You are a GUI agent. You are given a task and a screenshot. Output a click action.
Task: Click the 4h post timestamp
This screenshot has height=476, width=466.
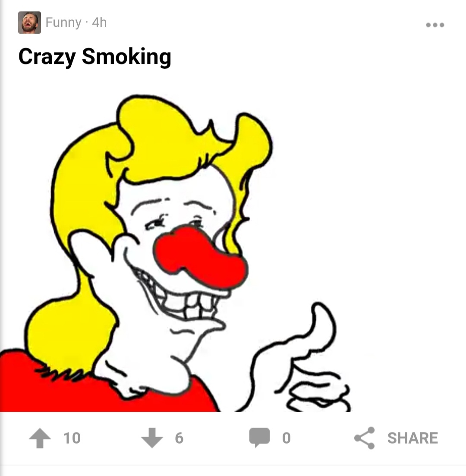point(99,22)
